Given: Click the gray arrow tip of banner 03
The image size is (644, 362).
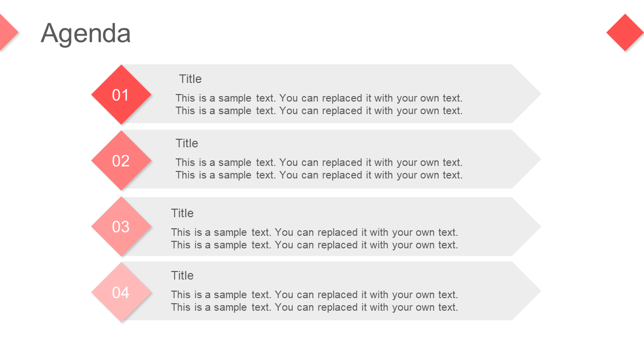Looking at the screenshot, I should coord(526,226).
